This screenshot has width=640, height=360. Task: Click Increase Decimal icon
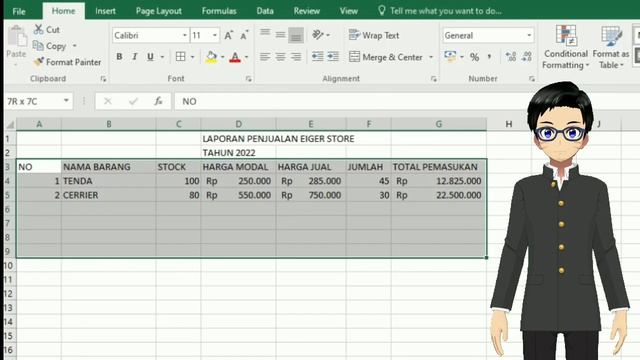tap(511, 57)
